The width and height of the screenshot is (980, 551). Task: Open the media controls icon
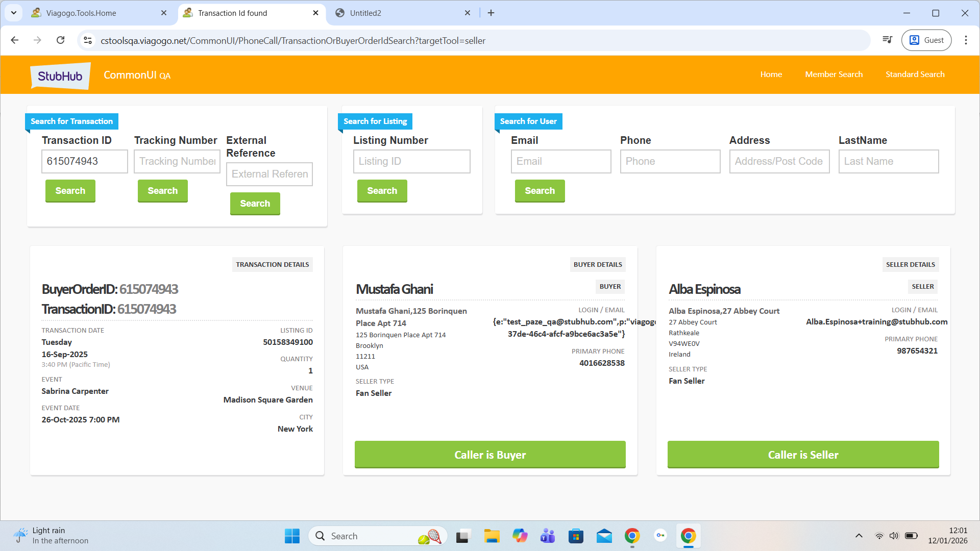click(888, 40)
